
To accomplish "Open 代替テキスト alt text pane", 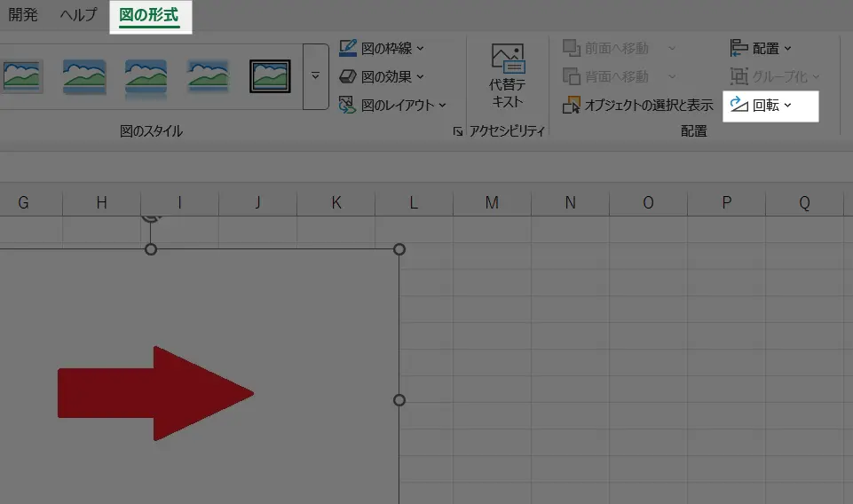I will pos(507,76).
